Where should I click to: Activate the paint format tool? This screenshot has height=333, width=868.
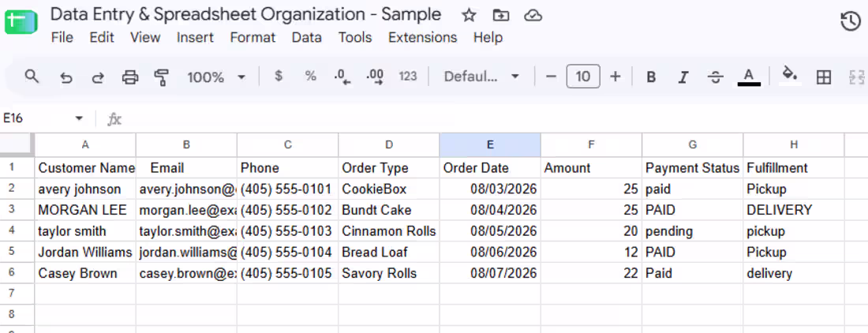[x=161, y=77]
